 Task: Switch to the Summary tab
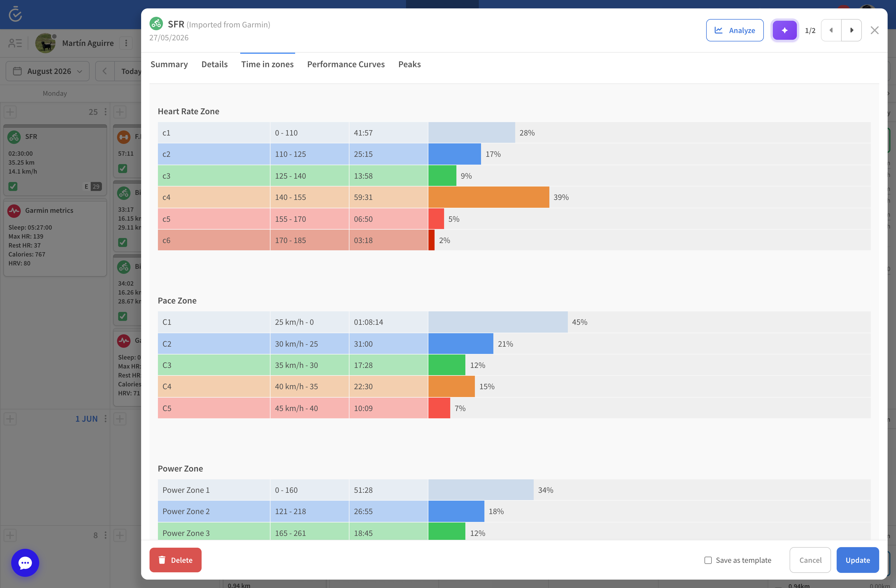coord(169,64)
